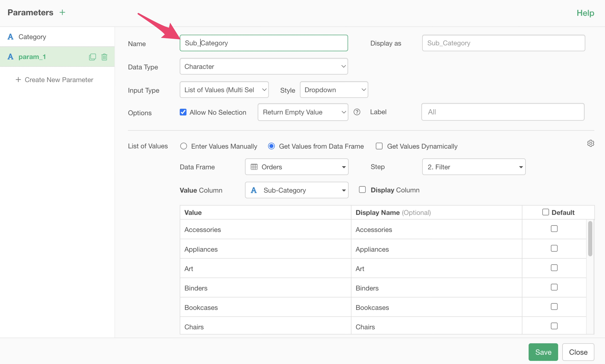This screenshot has height=364, width=605.
Task: Click the param_1 character type icon
Action: (x=10, y=57)
